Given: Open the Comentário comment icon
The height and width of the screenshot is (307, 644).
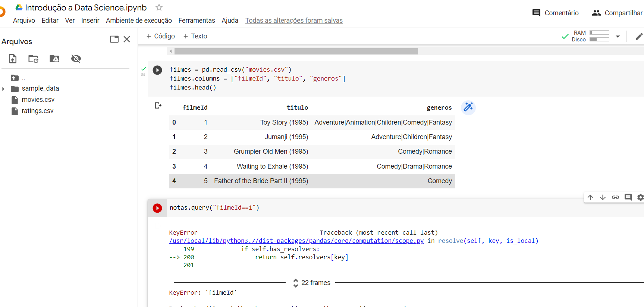Looking at the screenshot, I should click(x=536, y=13).
